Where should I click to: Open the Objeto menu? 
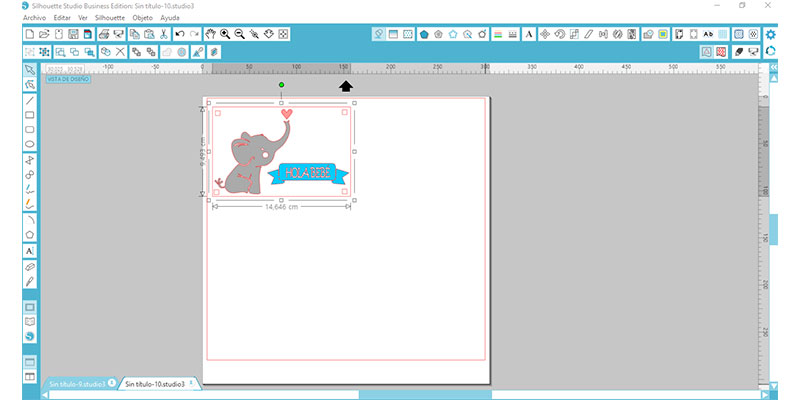[x=142, y=18]
